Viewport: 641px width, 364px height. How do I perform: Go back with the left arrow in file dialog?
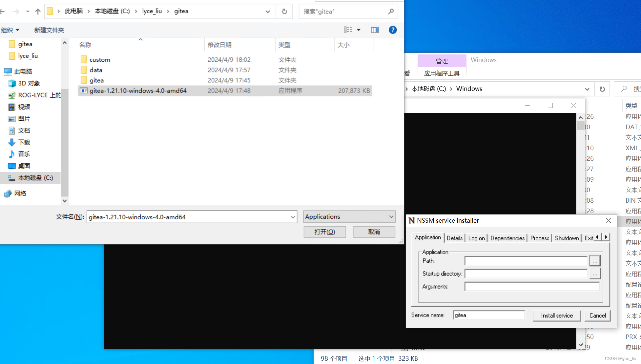3,11
